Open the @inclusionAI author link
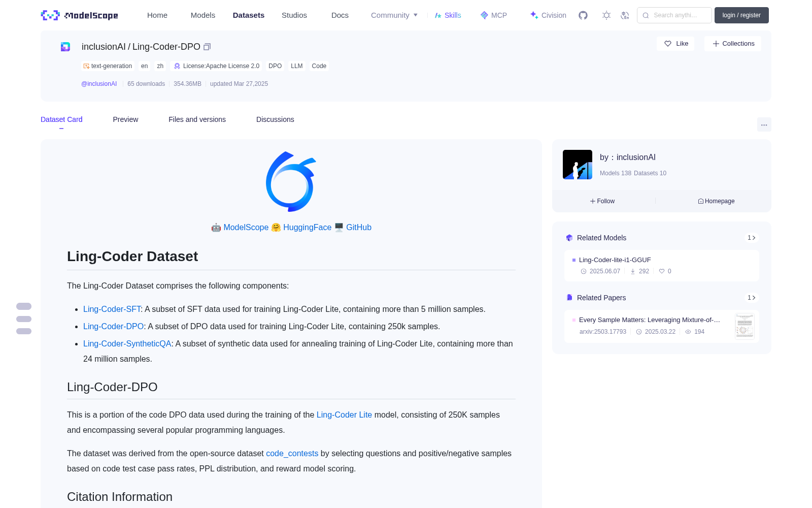812x508 pixels. 99,84
